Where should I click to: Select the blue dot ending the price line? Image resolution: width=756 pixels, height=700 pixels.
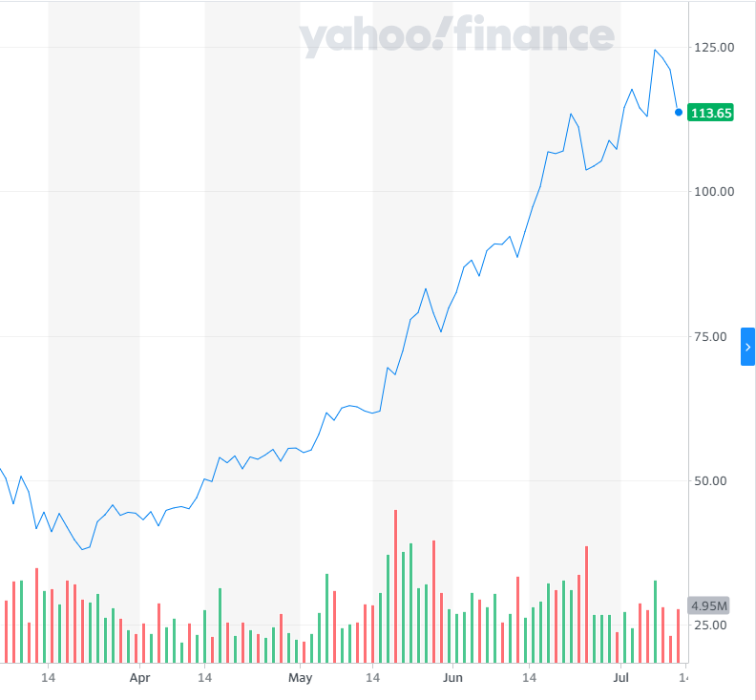(x=679, y=112)
